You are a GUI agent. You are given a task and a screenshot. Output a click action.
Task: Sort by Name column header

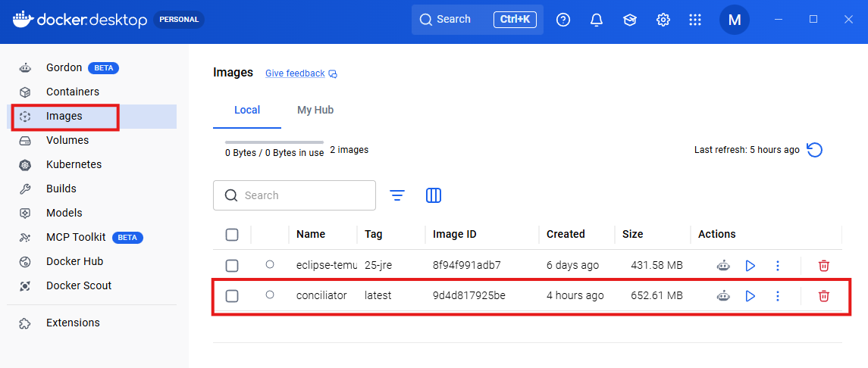(x=311, y=234)
